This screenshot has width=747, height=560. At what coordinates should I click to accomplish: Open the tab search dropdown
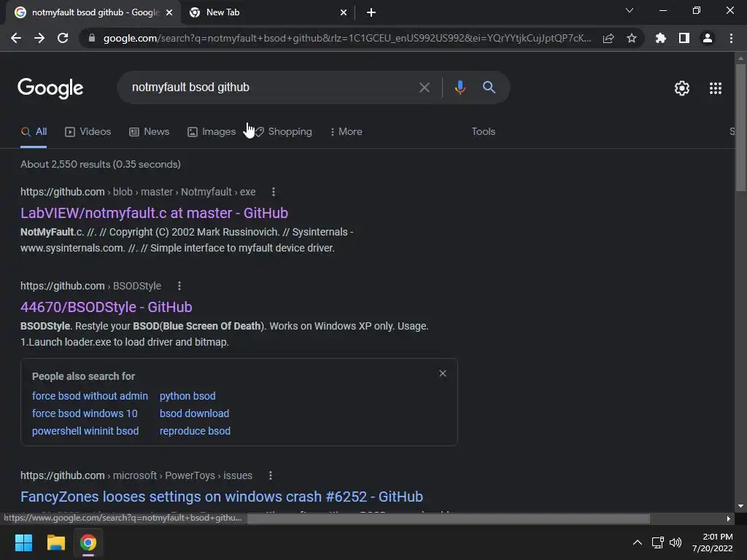[630, 10]
